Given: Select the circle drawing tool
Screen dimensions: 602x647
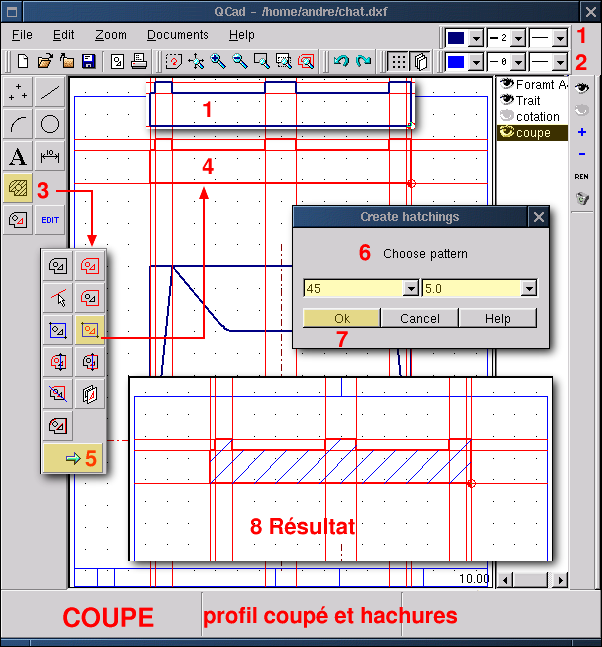Looking at the screenshot, I should point(50,125).
